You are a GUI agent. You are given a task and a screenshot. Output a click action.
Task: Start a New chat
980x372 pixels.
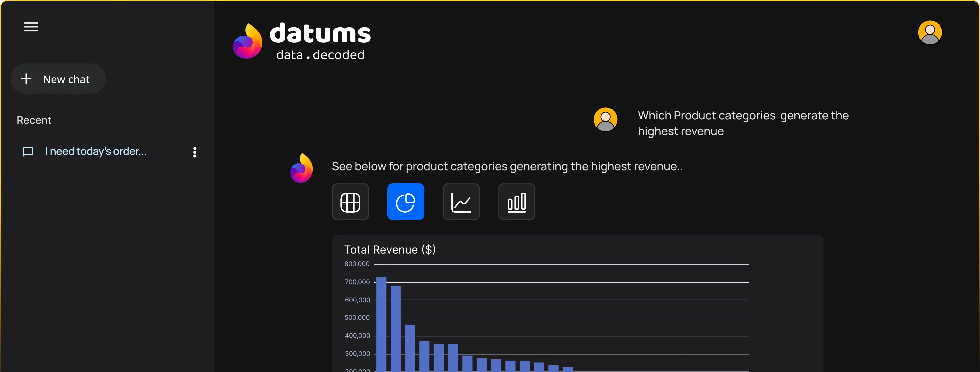click(x=58, y=79)
